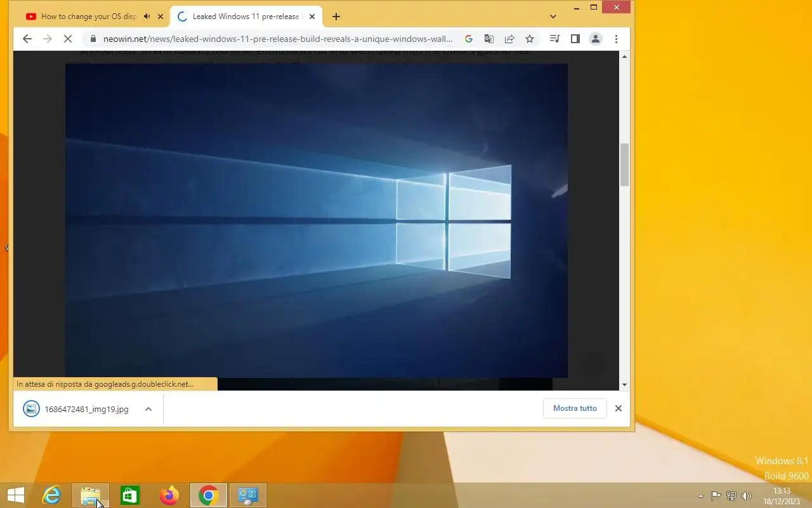Mute the YouTube tab via its speaker icon

tap(147, 17)
